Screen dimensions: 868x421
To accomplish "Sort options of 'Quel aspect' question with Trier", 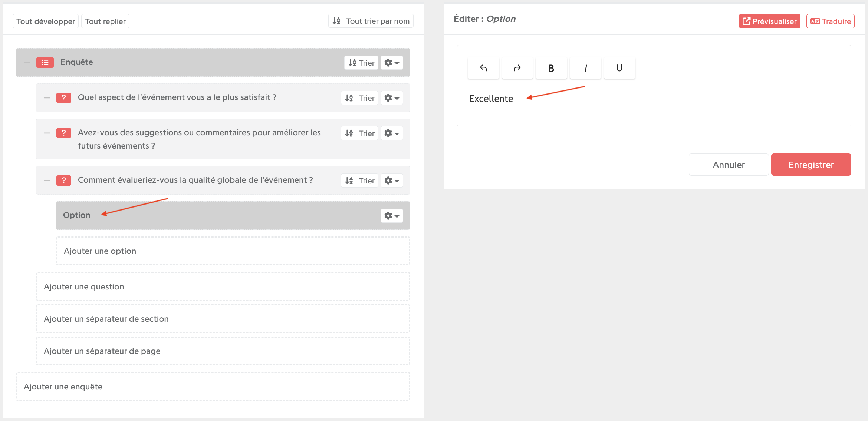I will [x=359, y=98].
